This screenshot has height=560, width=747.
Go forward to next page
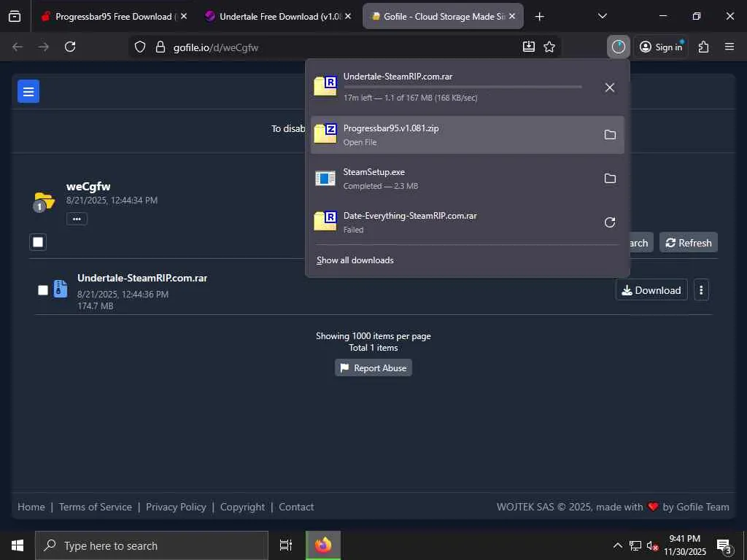pyautogui.click(x=44, y=47)
